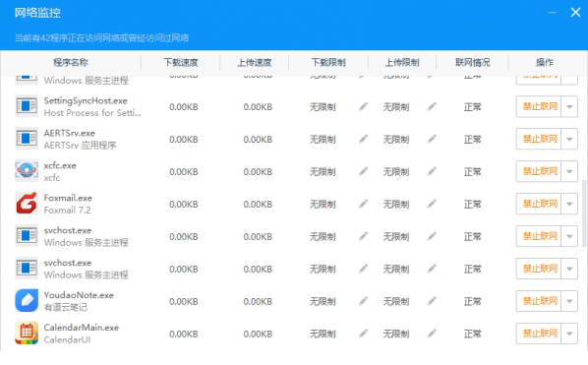588x365 pixels.
Task: Minimize the 网络监控 window
Action: pyautogui.click(x=552, y=13)
